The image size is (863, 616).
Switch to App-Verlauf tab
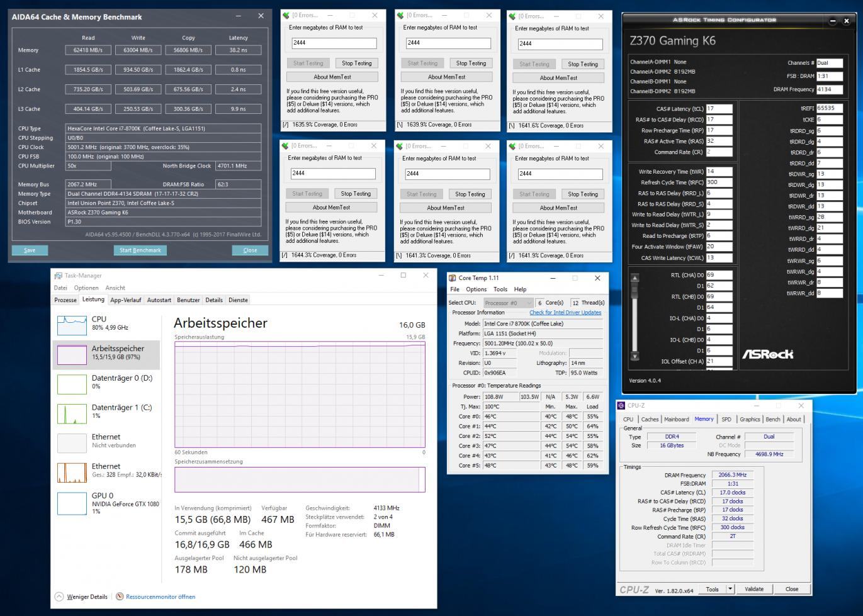(x=126, y=300)
